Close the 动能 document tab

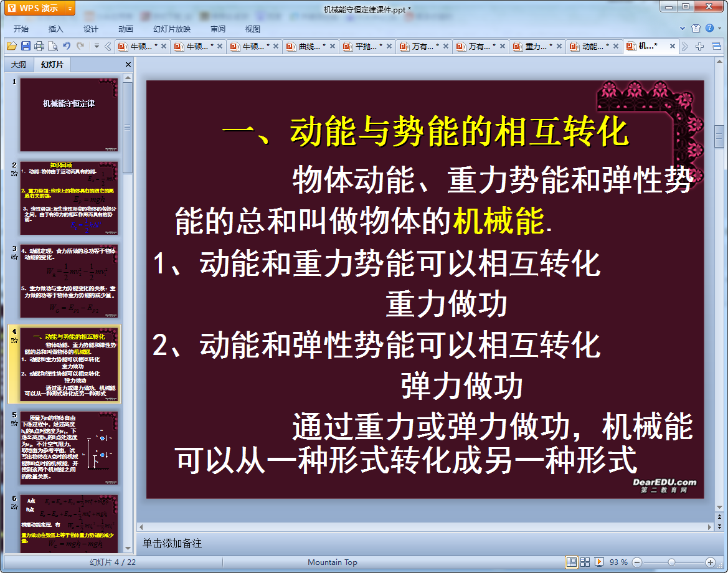[616, 47]
